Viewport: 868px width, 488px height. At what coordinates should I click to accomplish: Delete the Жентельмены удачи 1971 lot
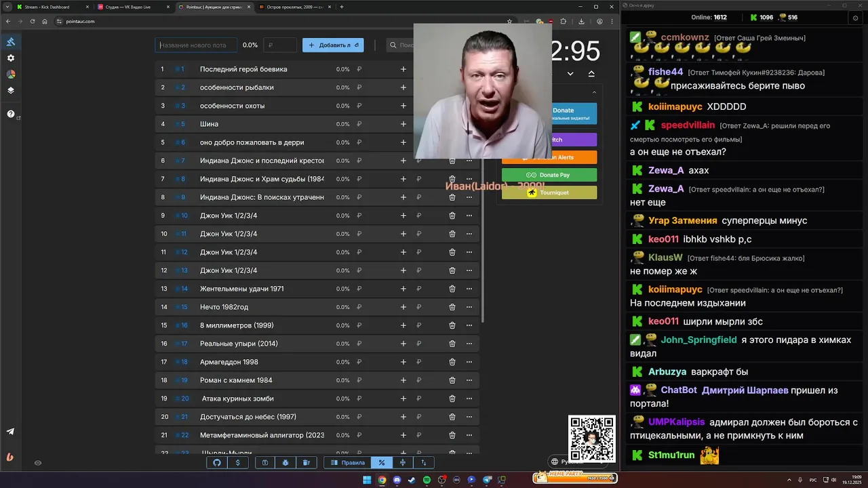pyautogui.click(x=452, y=289)
